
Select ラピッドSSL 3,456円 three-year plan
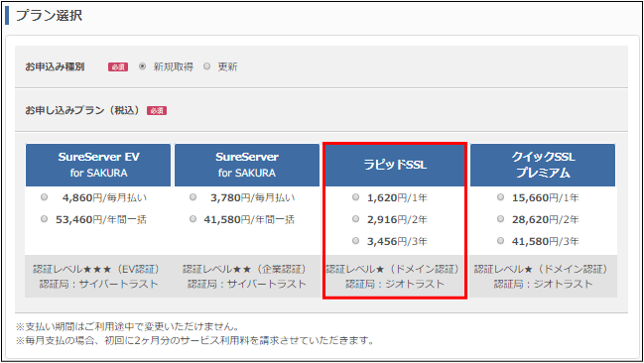tap(355, 241)
